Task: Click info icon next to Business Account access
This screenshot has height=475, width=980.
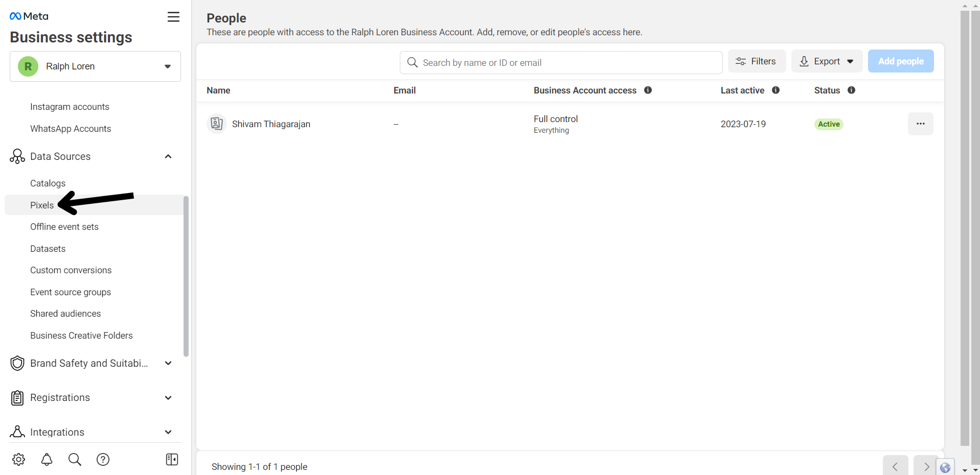Action: (648, 90)
